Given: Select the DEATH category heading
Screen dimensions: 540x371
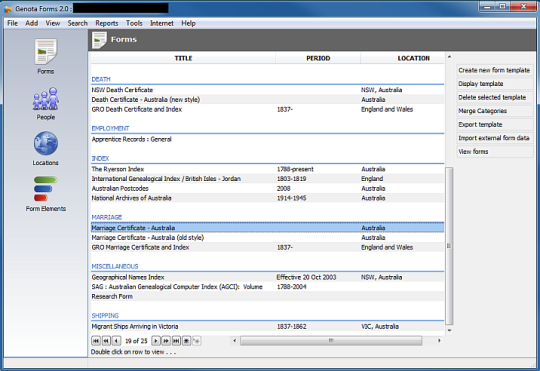Looking at the screenshot, I should click(101, 79).
